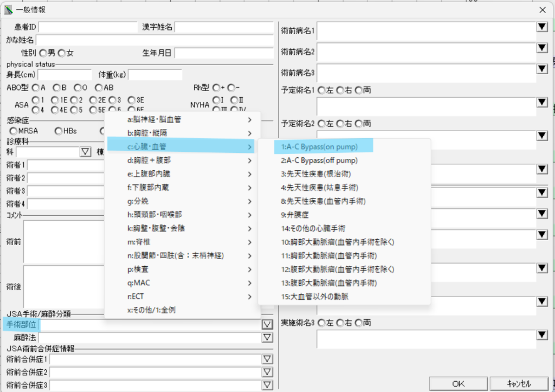This screenshot has height=392, width=555.
Task: Click the OK button
Action: 458,384
